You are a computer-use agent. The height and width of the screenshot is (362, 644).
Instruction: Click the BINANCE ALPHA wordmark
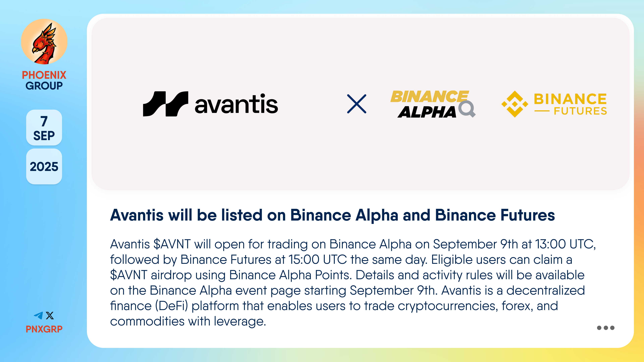(429, 104)
